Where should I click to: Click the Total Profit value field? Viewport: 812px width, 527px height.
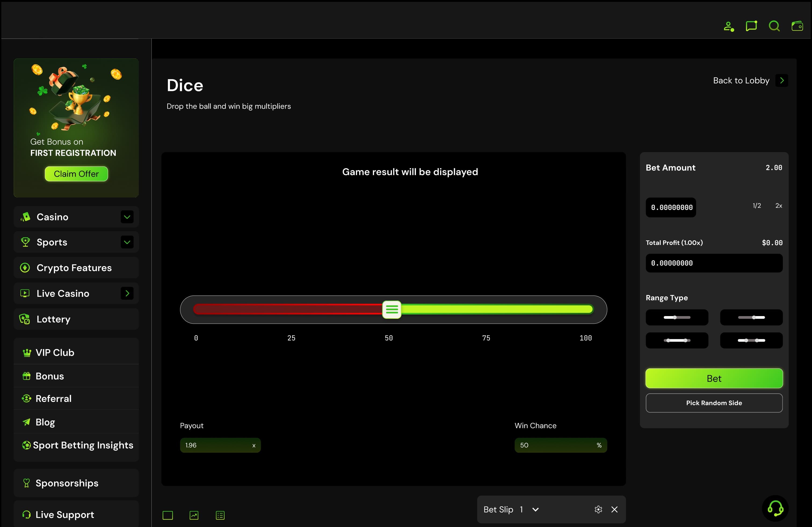[x=714, y=263]
